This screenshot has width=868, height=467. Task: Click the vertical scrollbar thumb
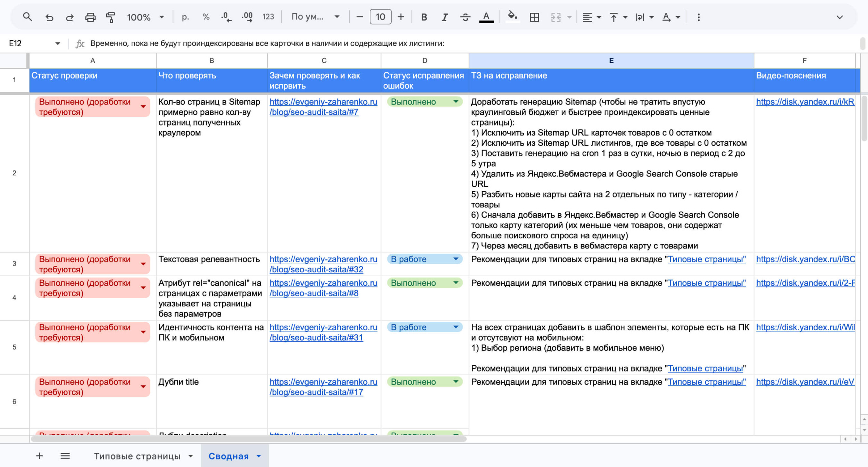864,118
